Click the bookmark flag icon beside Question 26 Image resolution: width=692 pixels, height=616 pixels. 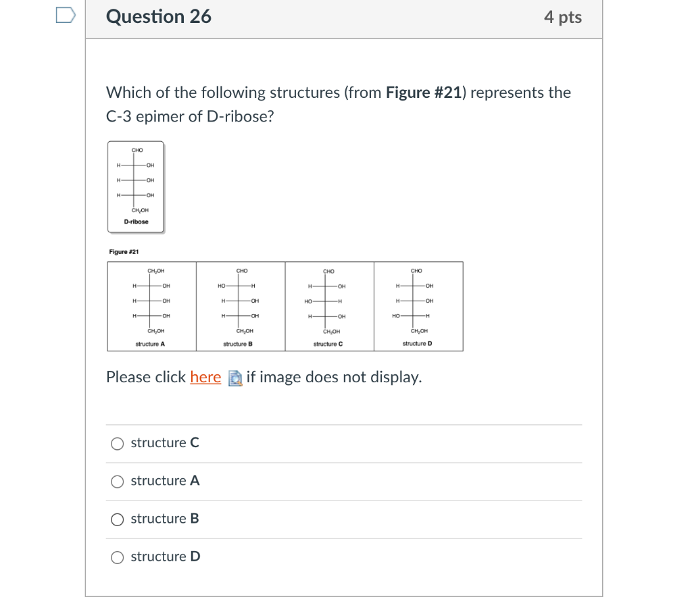(65, 14)
